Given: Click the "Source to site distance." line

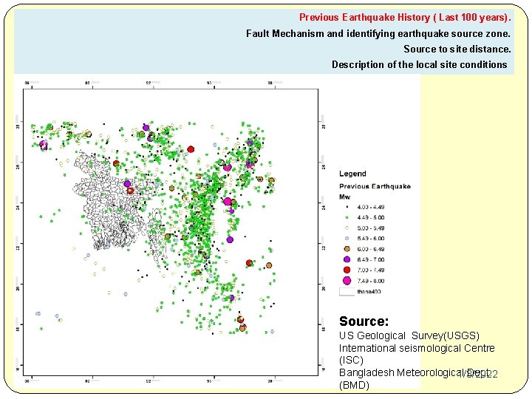Looking at the screenshot, I should click(x=457, y=50).
